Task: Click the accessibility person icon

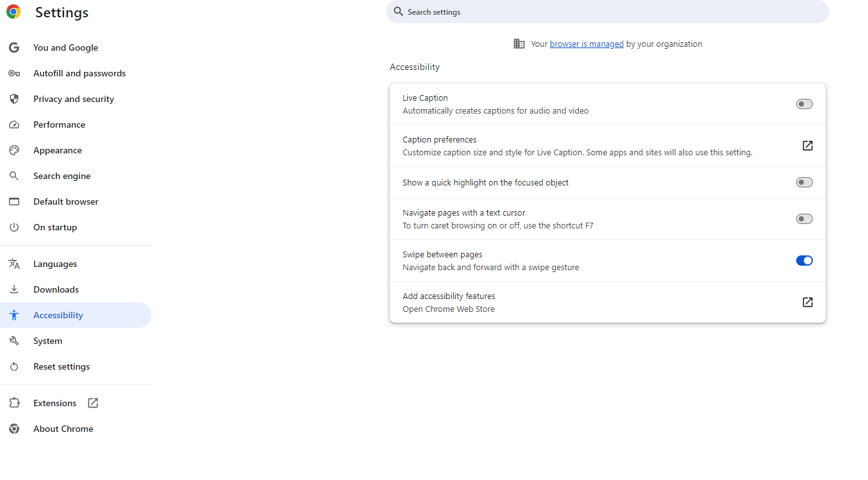Action: pyautogui.click(x=14, y=315)
